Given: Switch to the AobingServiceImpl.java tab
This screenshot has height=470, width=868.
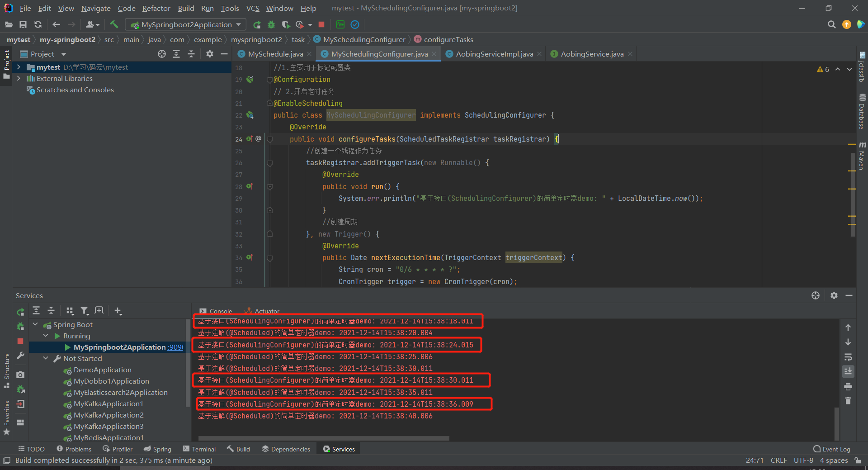Looking at the screenshot, I should tap(493, 53).
